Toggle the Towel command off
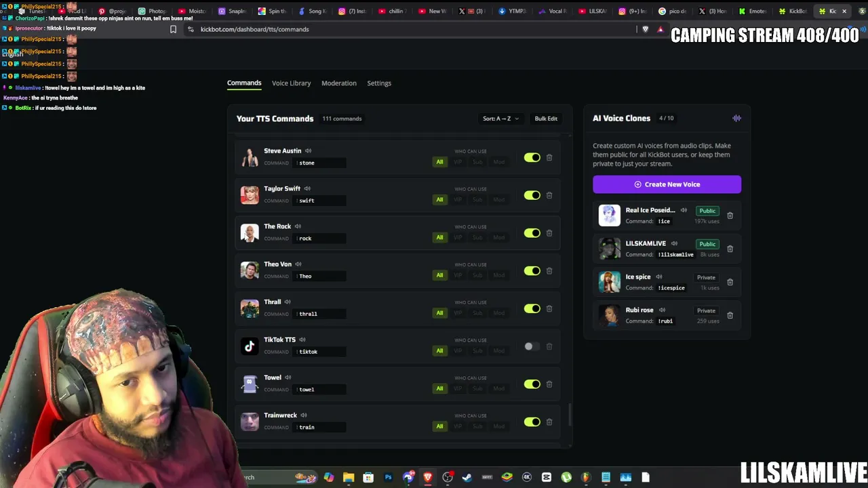 pyautogui.click(x=532, y=384)
